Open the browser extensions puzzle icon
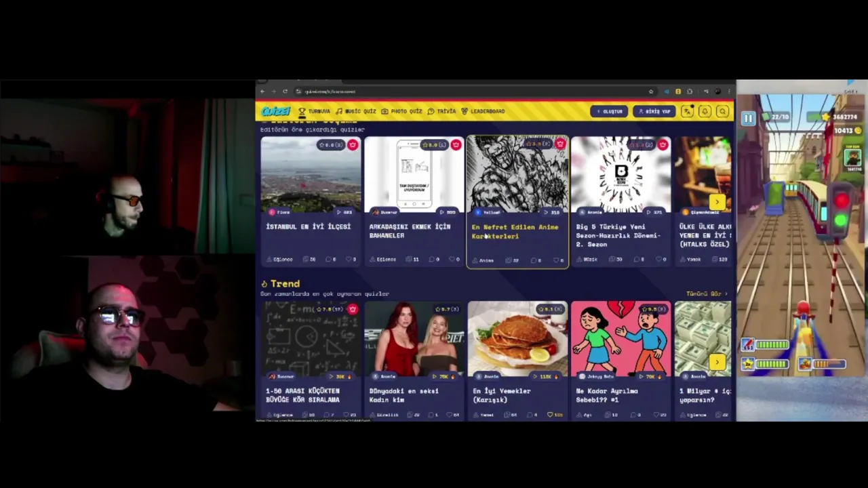This screenshot has height=488, width=868. pyautogui.click(x=690, y=91)
